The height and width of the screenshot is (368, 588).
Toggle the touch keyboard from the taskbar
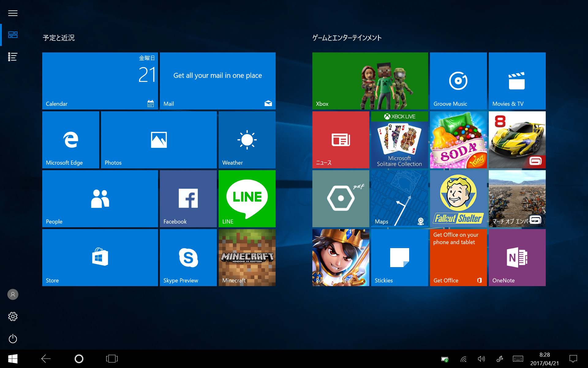tap(518, 358)
